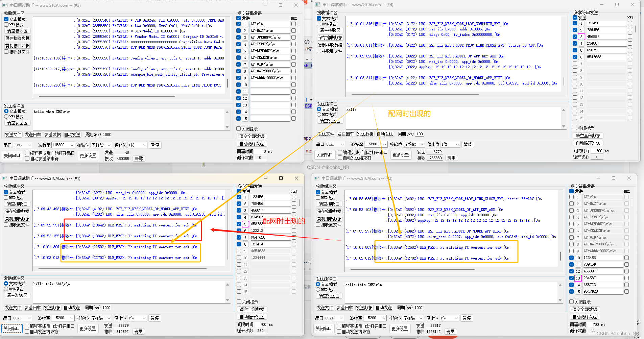This screenshot has height=339, width=644.
Task: Click 自动发送 in window #2
Action: (x=383, y=308)
